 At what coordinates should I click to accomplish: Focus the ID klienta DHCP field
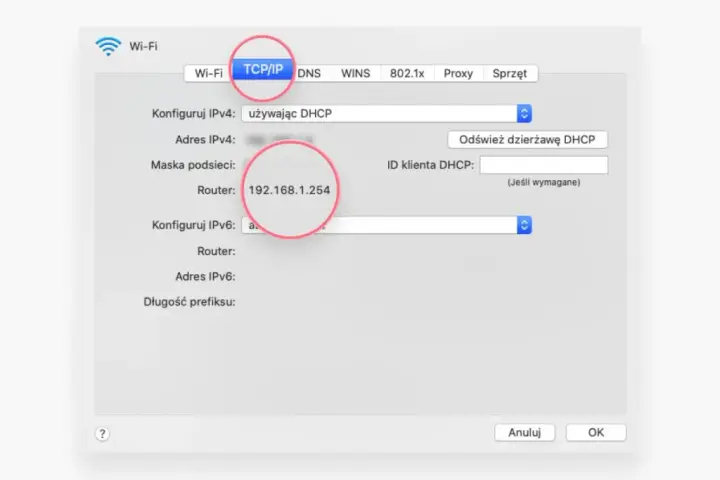[x=544, y=165]
